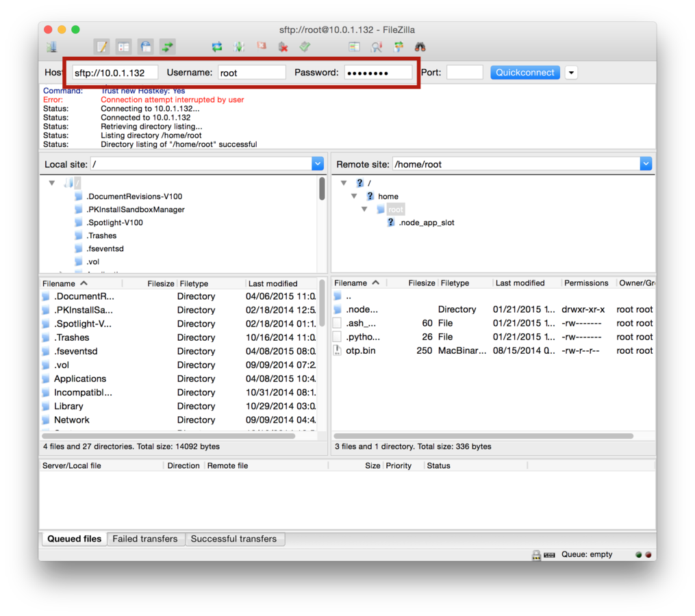Refresh file and folder lists icon
The image size is (695, 616).
point(217,47)
